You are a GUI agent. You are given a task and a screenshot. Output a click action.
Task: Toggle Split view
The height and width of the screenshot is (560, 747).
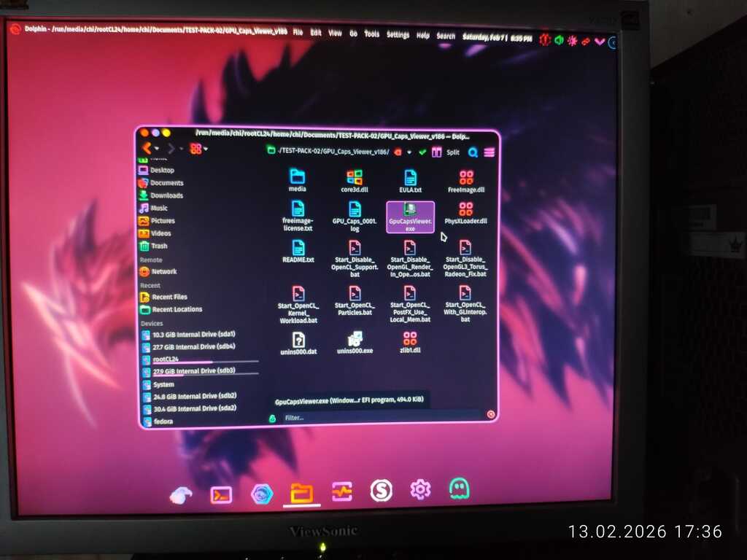[445, 152]
